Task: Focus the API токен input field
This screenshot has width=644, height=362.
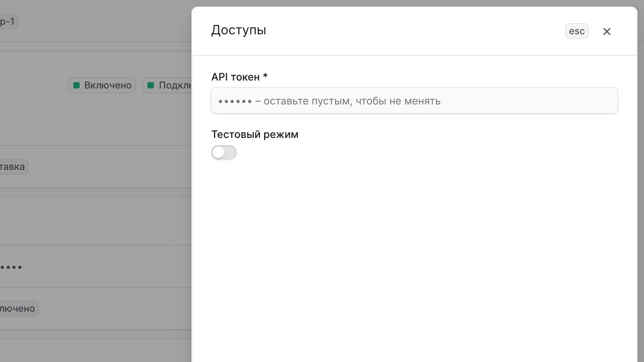Action: coord(414,100)
